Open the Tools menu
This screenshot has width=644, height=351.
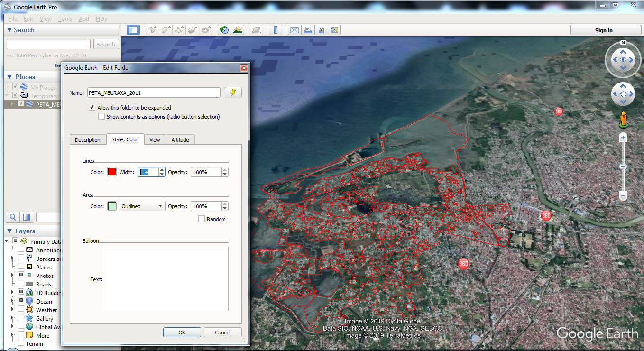65,18
